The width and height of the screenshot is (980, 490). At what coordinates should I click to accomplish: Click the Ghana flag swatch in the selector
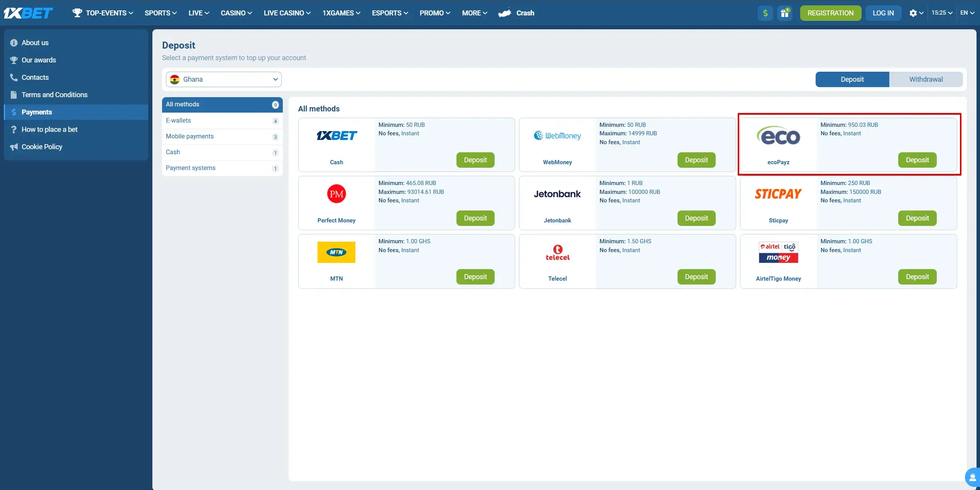click(x=176, y=79)
